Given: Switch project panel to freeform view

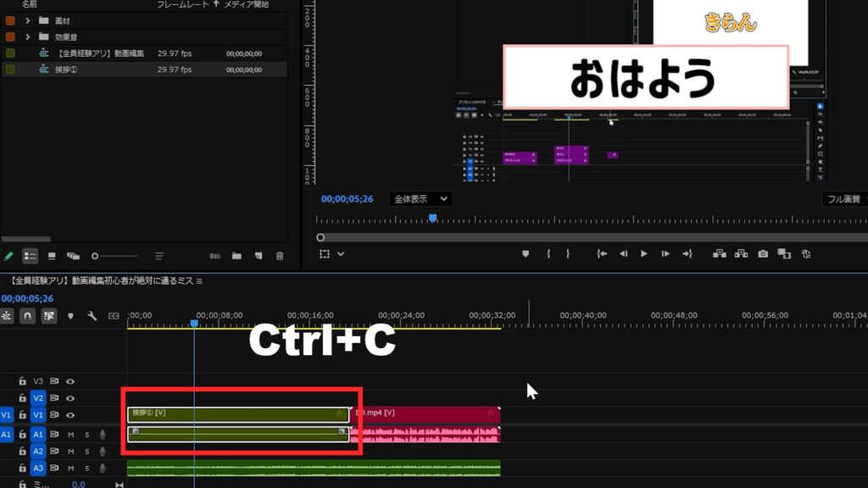Looking at the screenshot, I should coord(73,256).
